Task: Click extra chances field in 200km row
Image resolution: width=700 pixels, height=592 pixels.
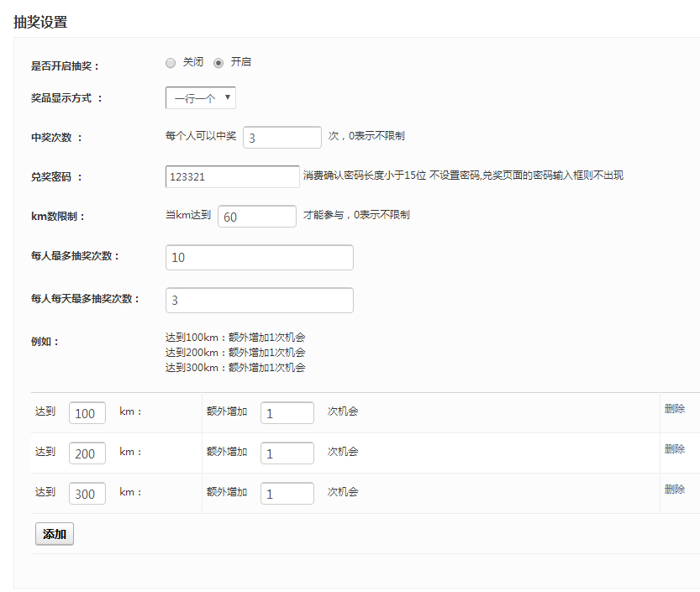Action: [287, 453]
